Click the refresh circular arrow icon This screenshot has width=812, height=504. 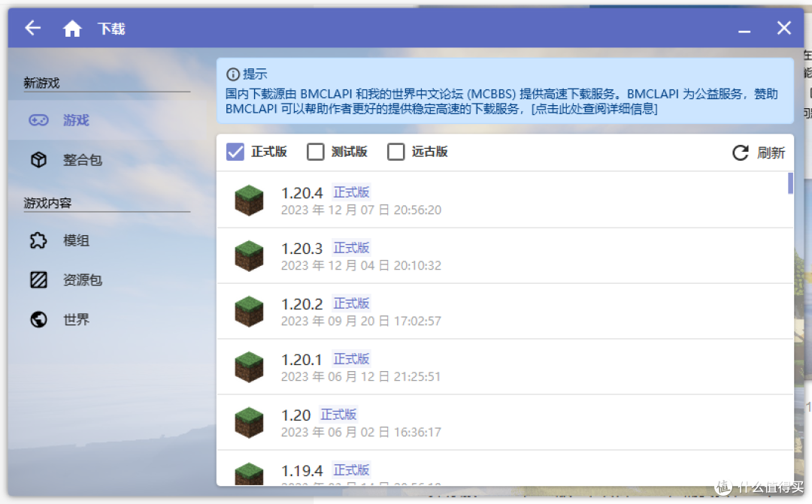(x=740, y=152)
